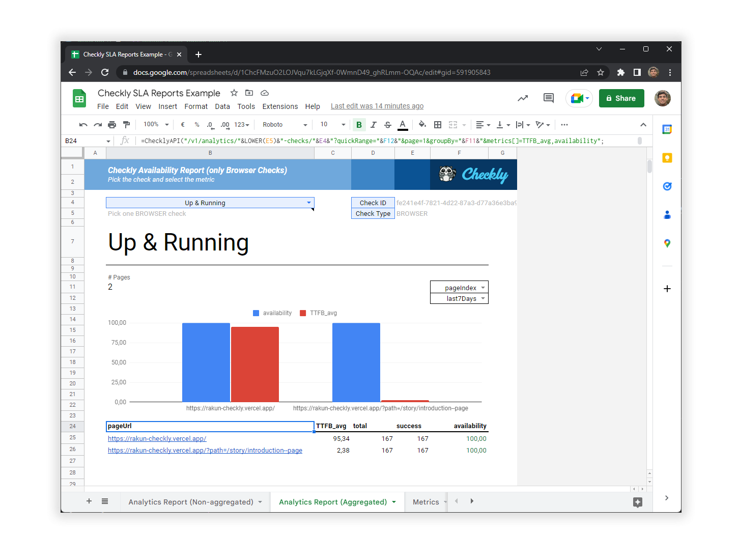Click the Undo icon
Screen dimensions: 738x560
click(x=83, y=124)
